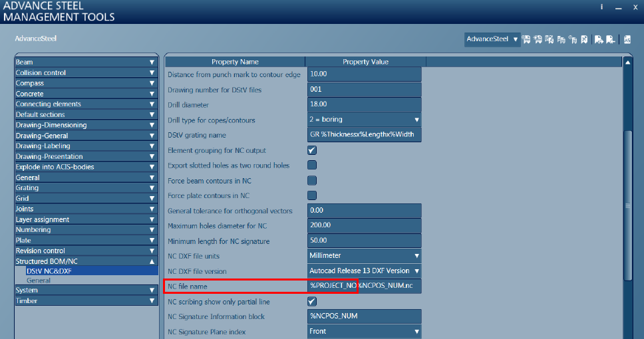Expand the System category
This screenshot has height=339, width=644.
(86, 290)
